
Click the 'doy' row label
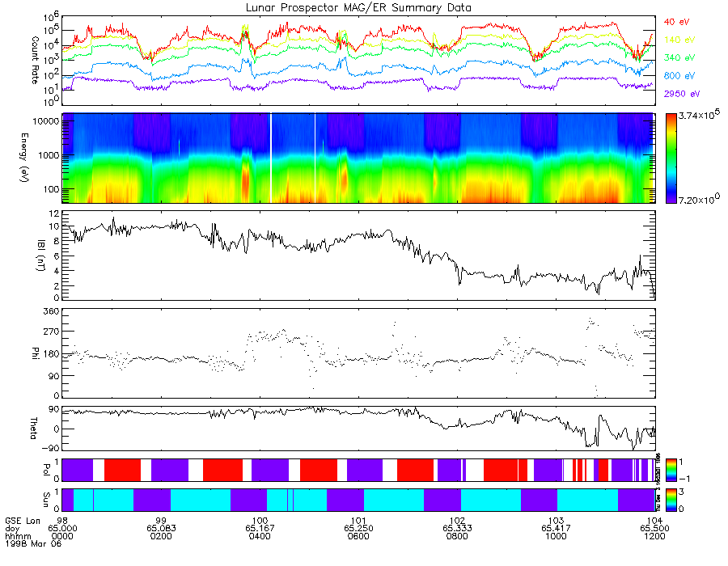pyautogui.click(x=12, y=529)
